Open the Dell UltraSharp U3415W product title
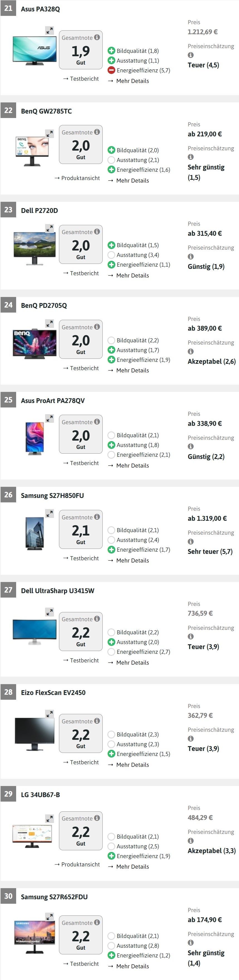The image size is (239, 980). click(58, 591)
